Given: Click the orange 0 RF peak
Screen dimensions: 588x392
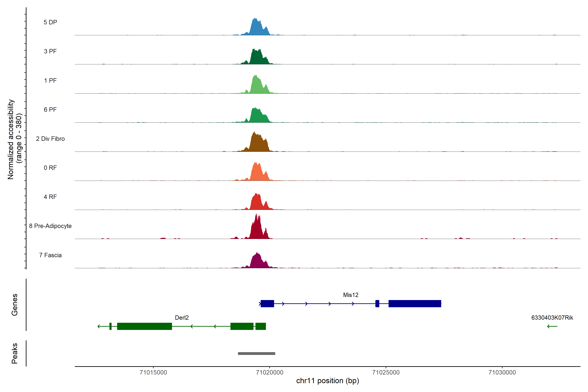Looking at the screenshot, I should pos(257,173).
